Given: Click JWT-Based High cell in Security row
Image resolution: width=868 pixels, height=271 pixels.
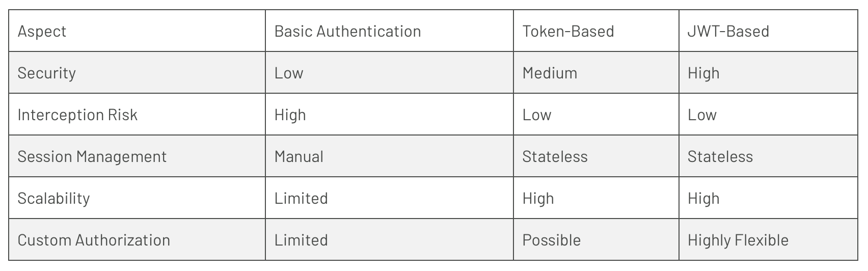Looking at the screenshot, I should 703,73.
